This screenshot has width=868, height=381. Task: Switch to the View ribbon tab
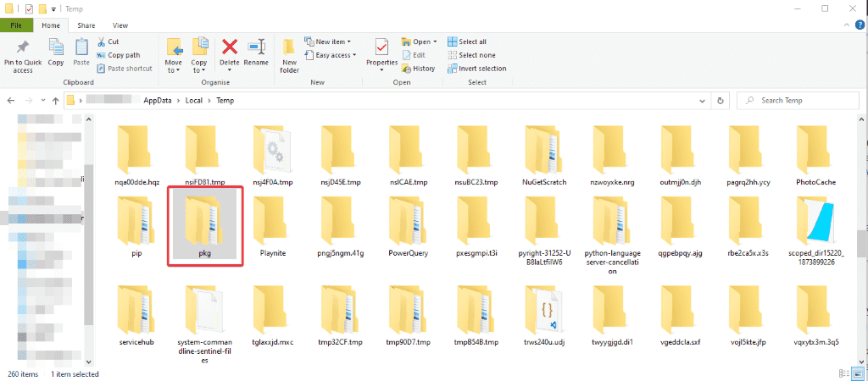point(120,25)
